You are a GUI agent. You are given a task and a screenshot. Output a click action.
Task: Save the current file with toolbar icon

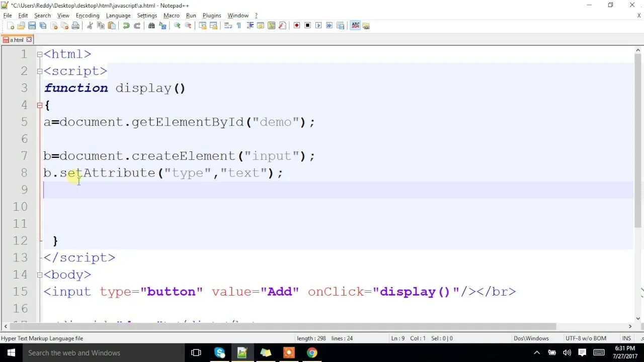32,26
